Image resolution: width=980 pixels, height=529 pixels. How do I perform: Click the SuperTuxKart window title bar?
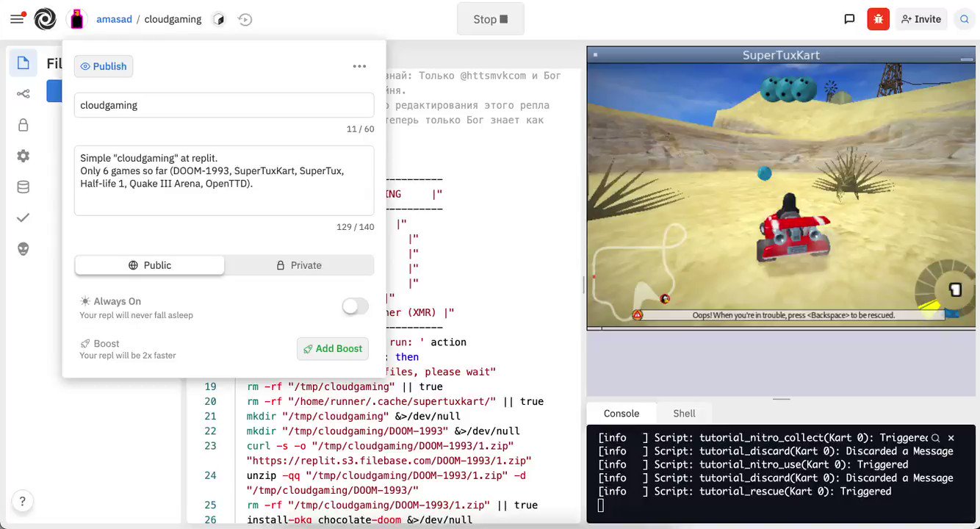click(781, 55)
